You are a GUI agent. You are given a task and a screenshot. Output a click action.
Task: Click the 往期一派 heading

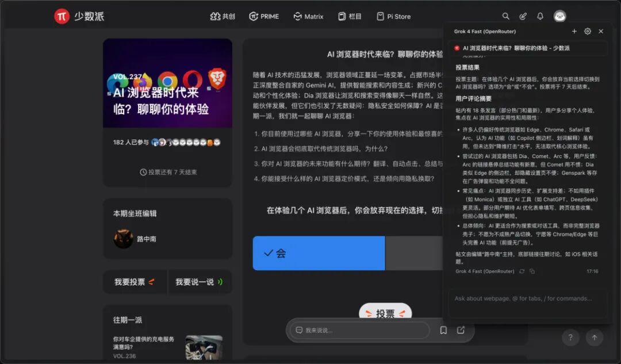coord(127,320)
